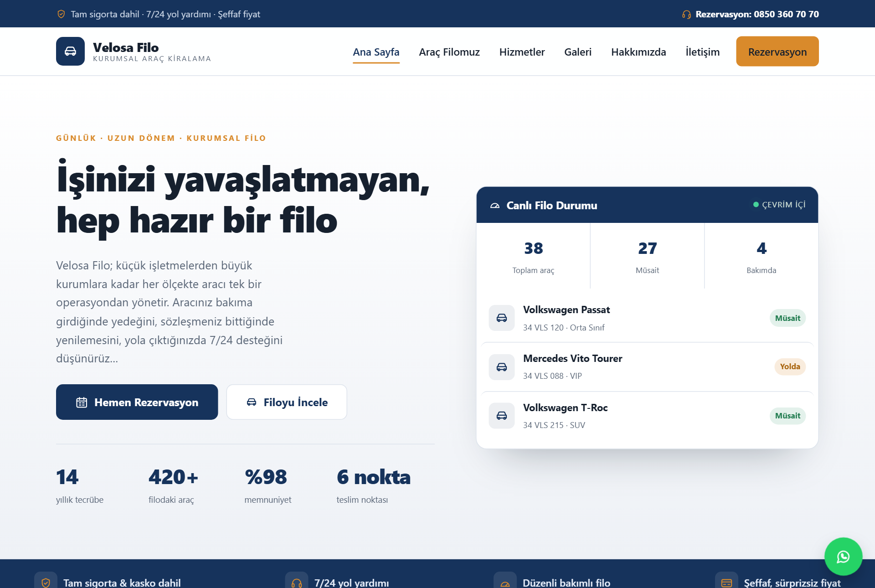Open the Hizmetler nav page
This screenshot has width=875, height=588.
pyautogui.click(x=522, y=52)
